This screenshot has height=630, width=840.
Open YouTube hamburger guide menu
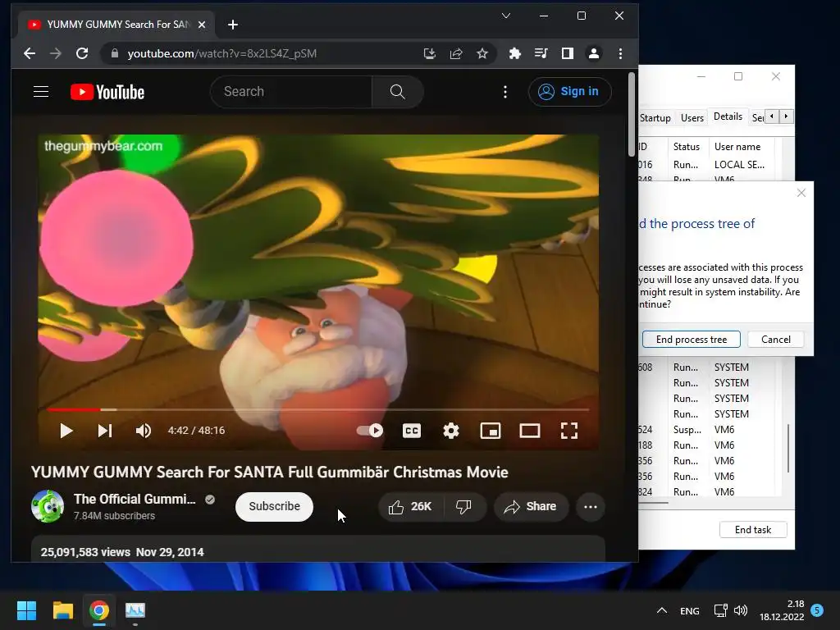[x=41, y=92]
